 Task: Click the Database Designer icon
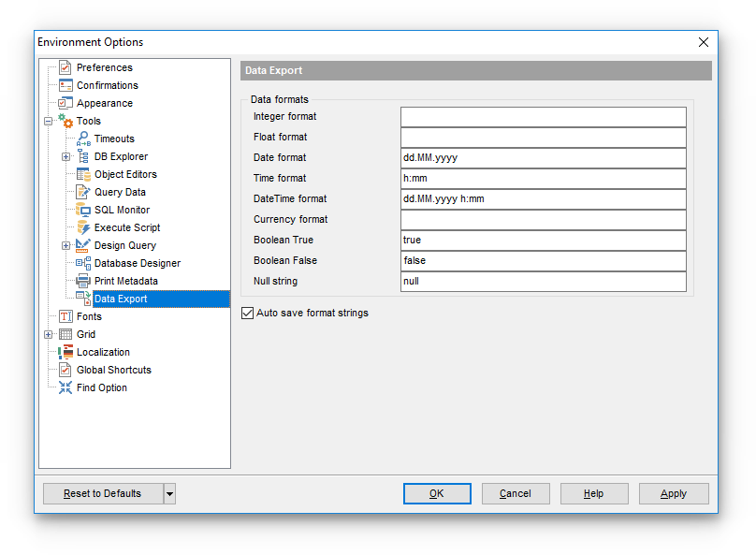click(x=82, y=263)
